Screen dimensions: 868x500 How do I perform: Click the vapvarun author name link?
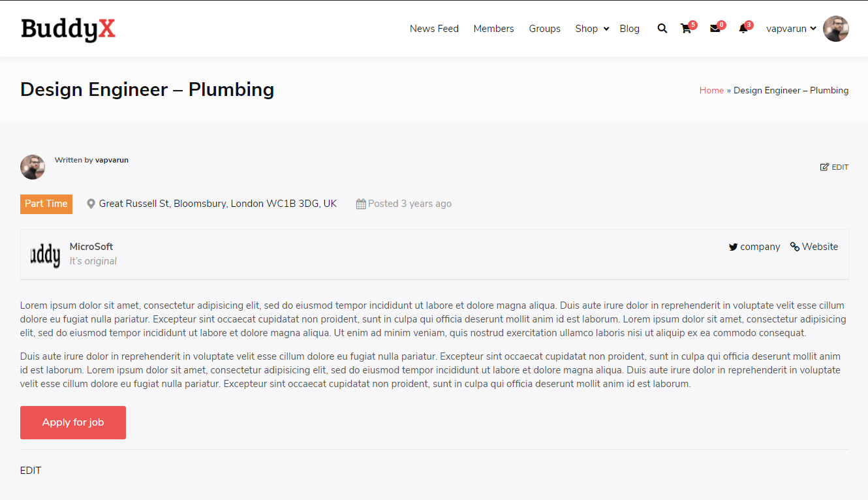coord(112,160)
